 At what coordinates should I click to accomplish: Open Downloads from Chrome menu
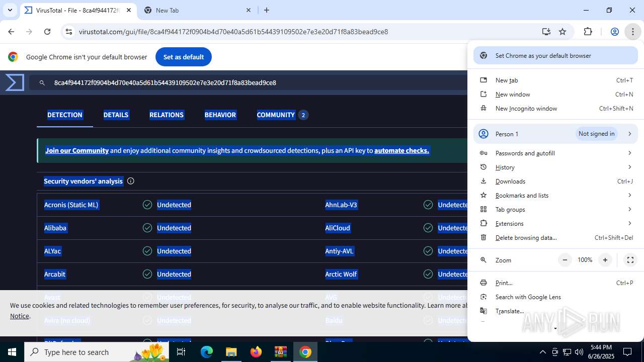555,182
